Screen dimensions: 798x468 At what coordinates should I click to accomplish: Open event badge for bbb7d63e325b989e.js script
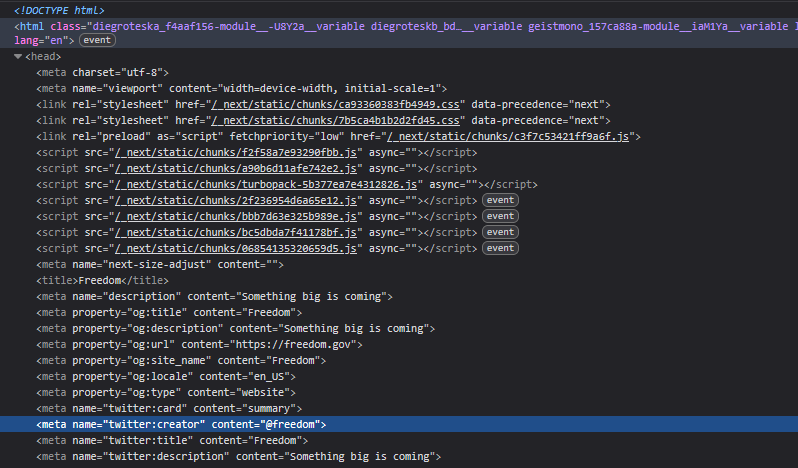coord(500,216)
